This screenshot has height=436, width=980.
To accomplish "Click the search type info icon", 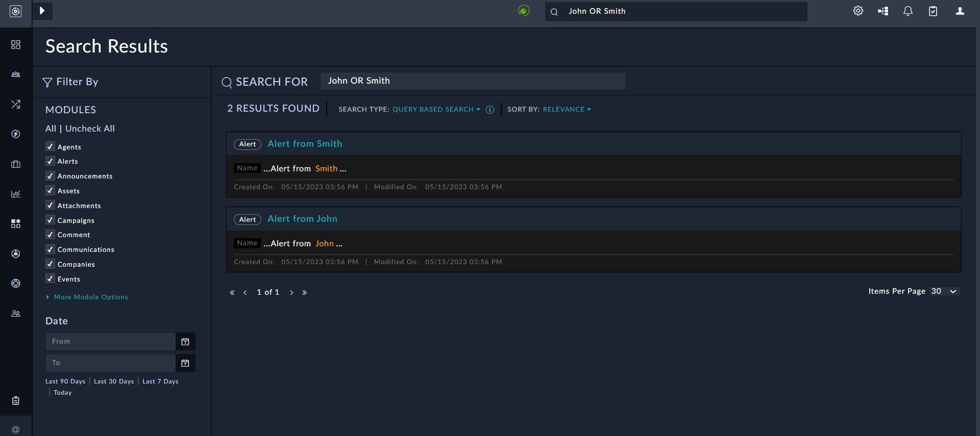I will click(490, 110).
